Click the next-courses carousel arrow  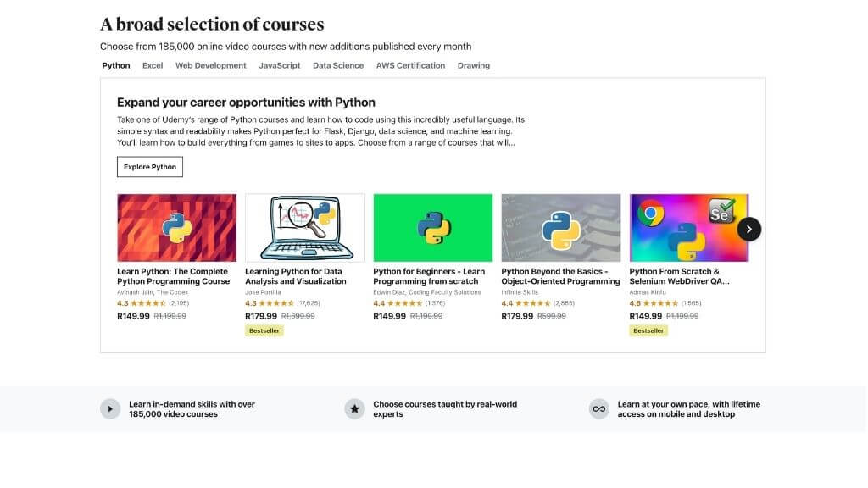tap(748, 229)
